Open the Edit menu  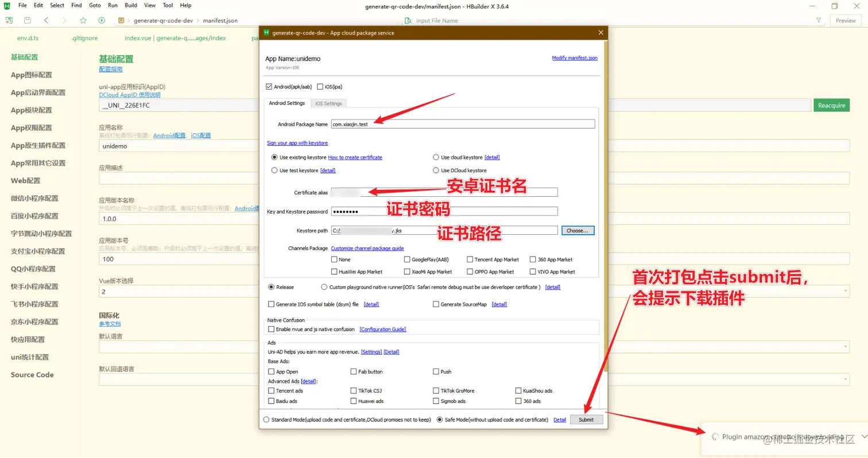(38, 5)
